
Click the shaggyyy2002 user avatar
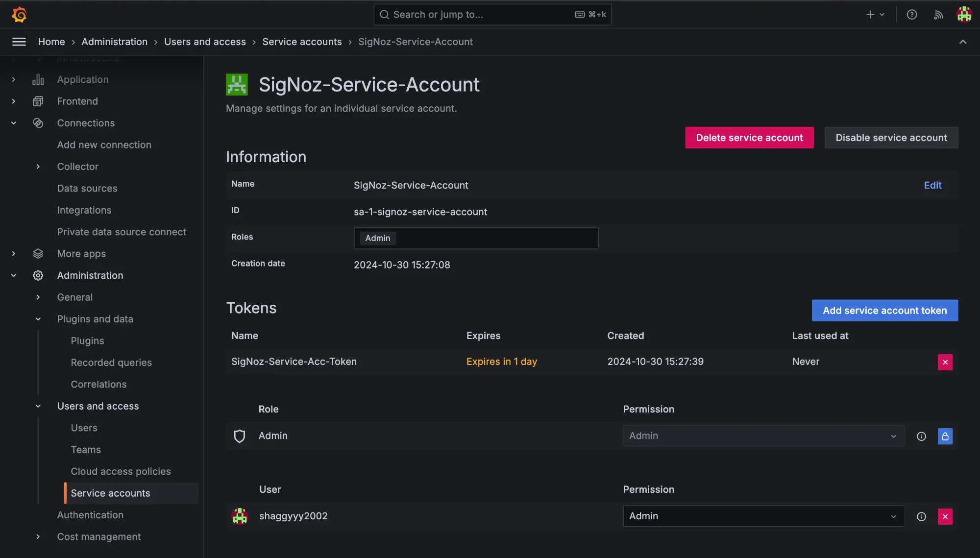tap(240, 516)
